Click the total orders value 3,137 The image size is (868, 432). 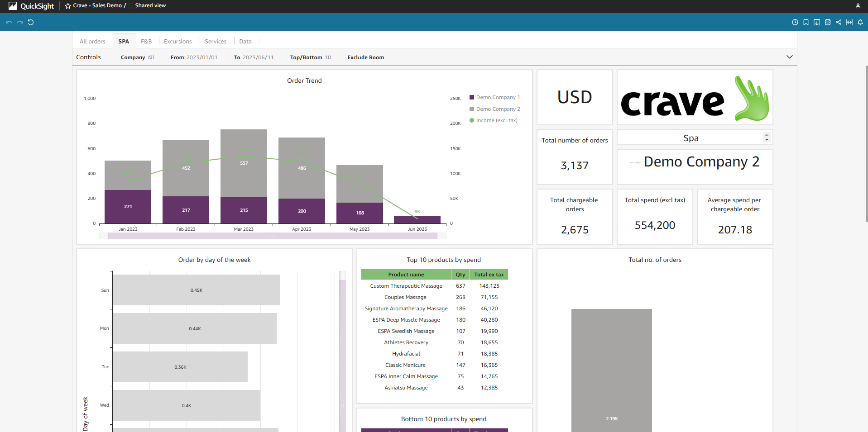tap(575, 166)
